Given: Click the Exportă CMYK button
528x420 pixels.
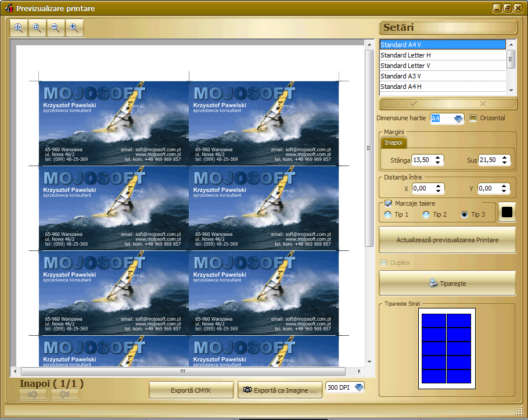Looking at the screenshot, I should click(191, 390).
